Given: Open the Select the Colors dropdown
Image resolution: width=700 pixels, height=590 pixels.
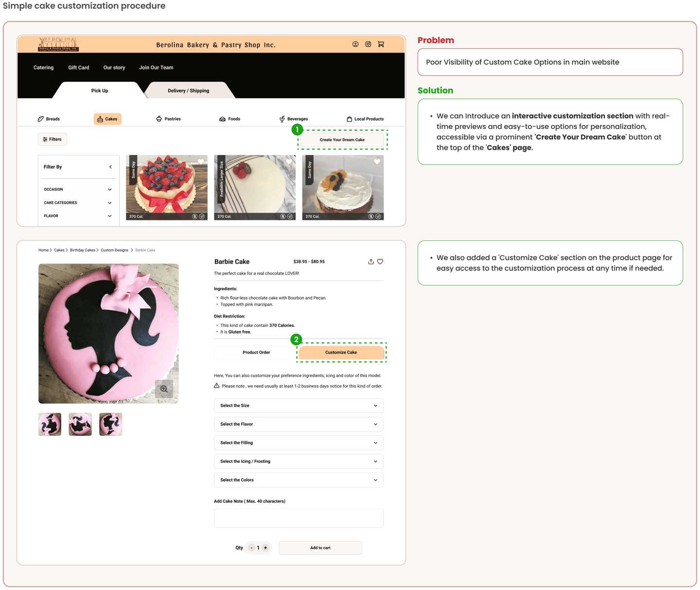Looking at the screenshot, I should [x=298, y=480].
